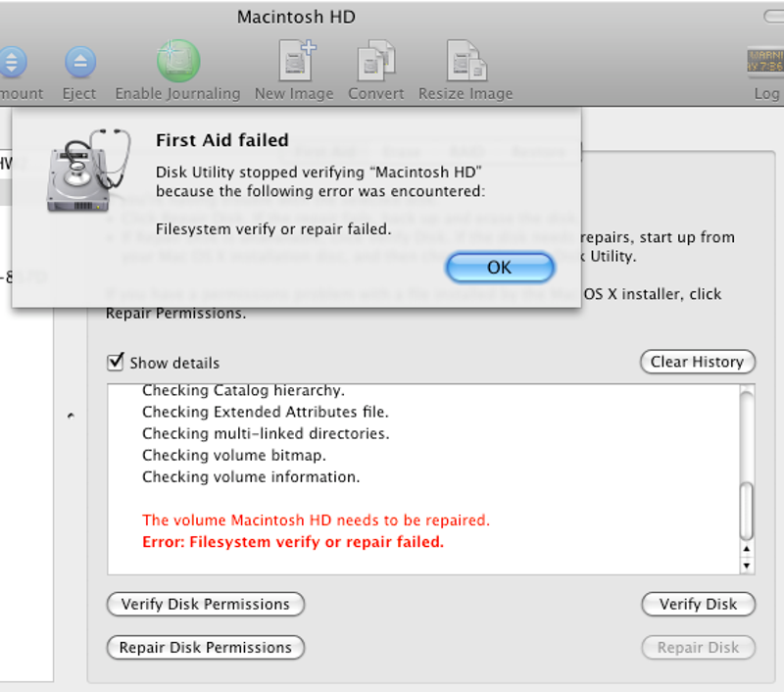Click the log scrollbar down arrow
Image resolution: width=784 pixels, height=692 pixels.
click(x=747, y=566)
